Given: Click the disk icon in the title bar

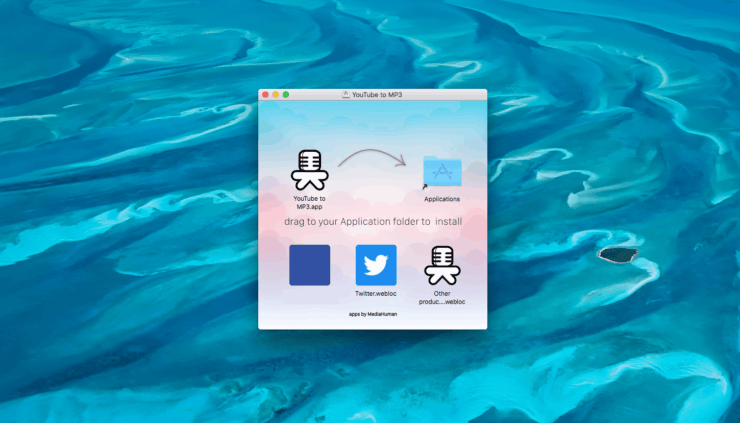Looking at the screenshot, I should pyautogui.click(x=345, y=94).
